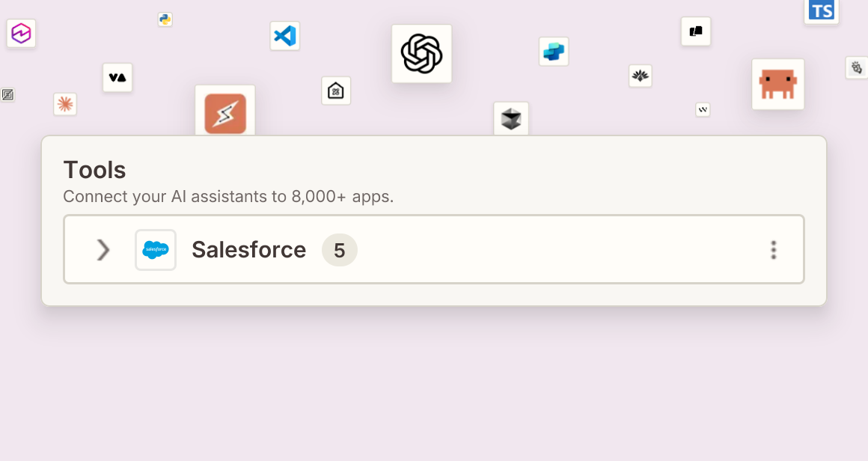Select the Visual Studio Code icon

click(285, 36)
